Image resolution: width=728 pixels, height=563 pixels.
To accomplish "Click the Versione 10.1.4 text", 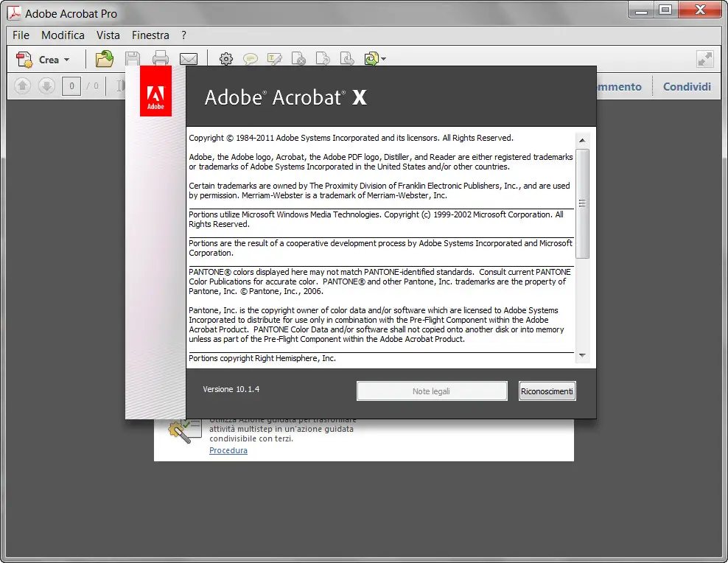I will [x=231, y=389].
